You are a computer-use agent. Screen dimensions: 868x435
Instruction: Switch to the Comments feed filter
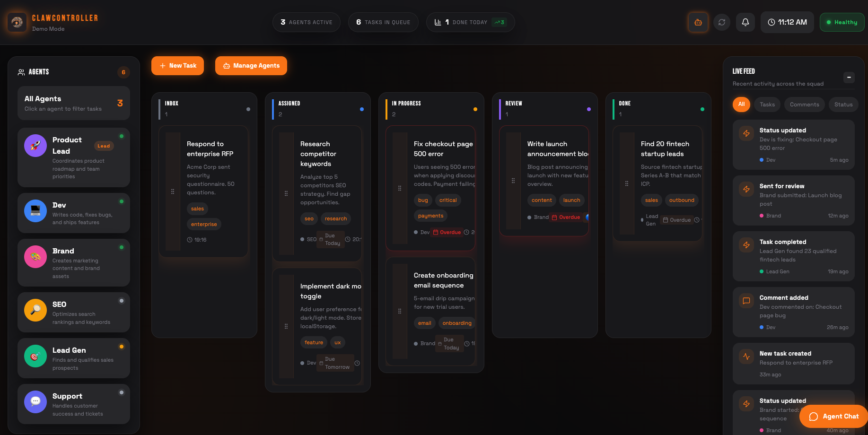(x=804, y=104)
